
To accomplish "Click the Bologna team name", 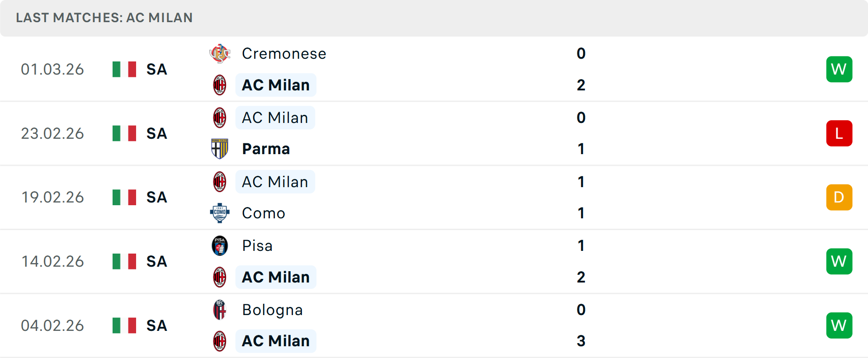I will [x=272, y=309].
